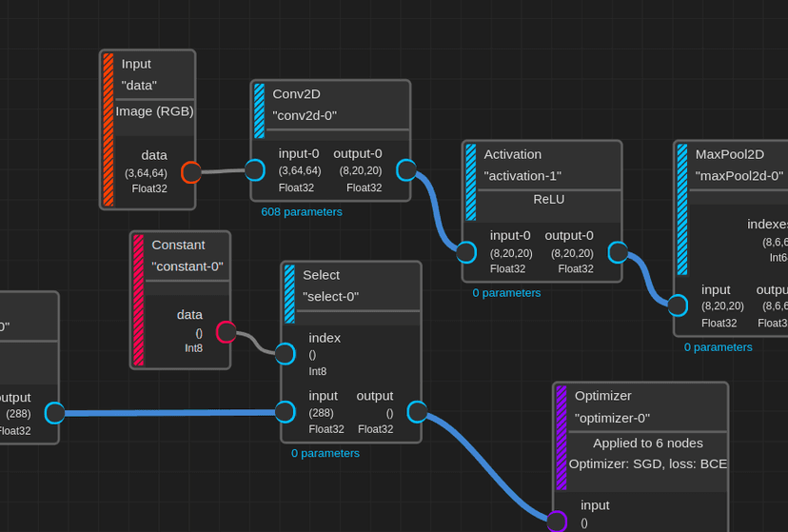Image resolution: width=788 pixels, height=532 pixels.
Task: Click the Input node's data output port
Action: point(191,172)
